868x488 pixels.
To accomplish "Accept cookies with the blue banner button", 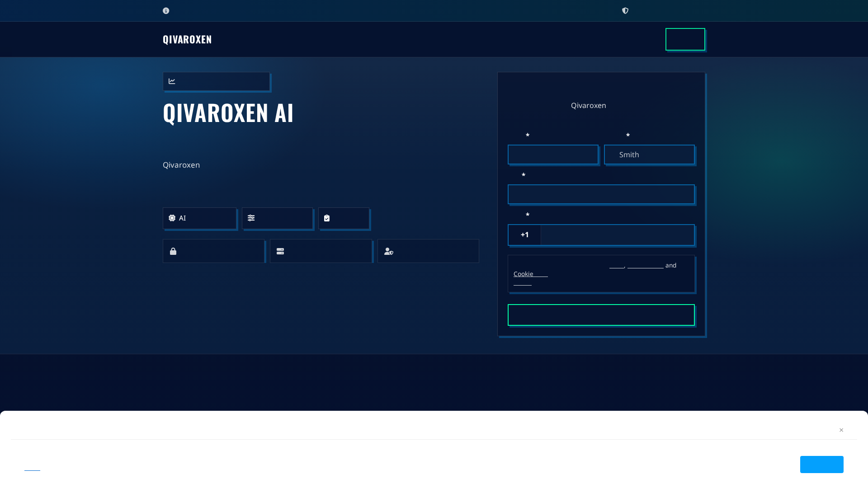I will click(x=821, y=464).
